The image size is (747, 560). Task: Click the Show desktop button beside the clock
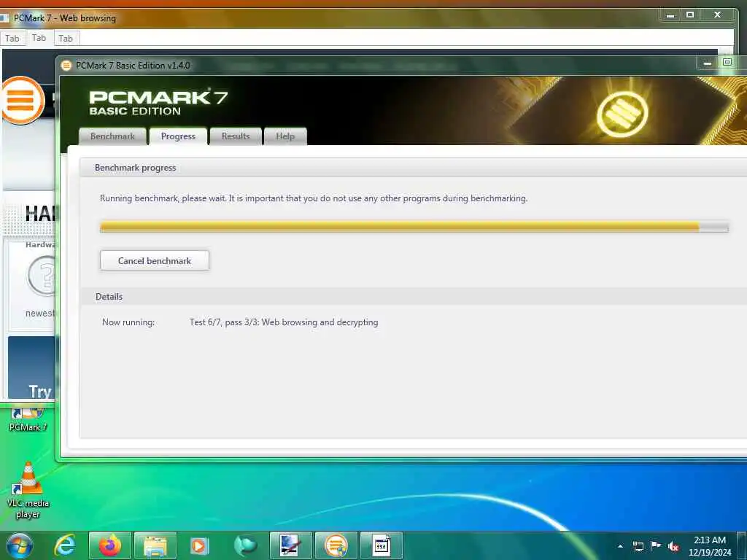coord(742,545)
